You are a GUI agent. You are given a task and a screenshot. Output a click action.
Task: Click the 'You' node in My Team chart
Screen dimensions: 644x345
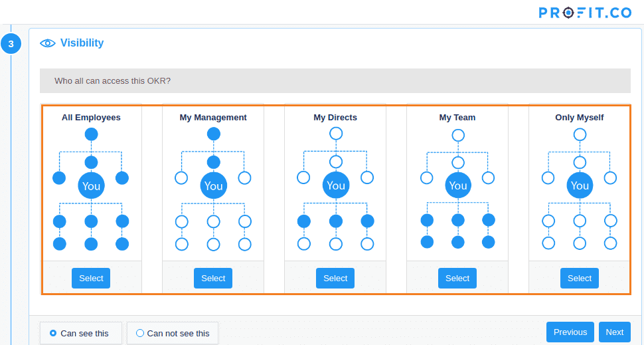click(x=458, y=185)
